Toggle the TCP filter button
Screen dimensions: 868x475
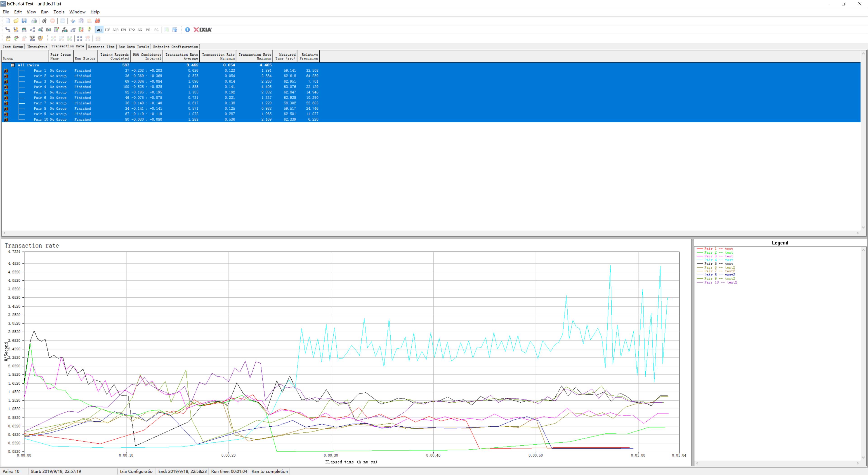pyautogui.click(x=108, y=30)
